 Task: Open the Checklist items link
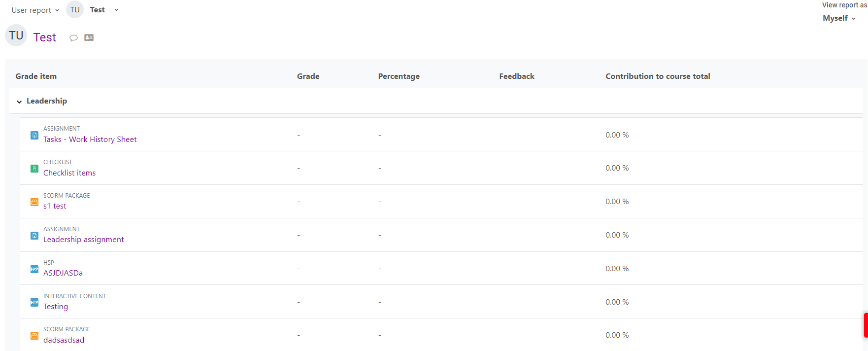pyautogui.click(x=69, y=173)
